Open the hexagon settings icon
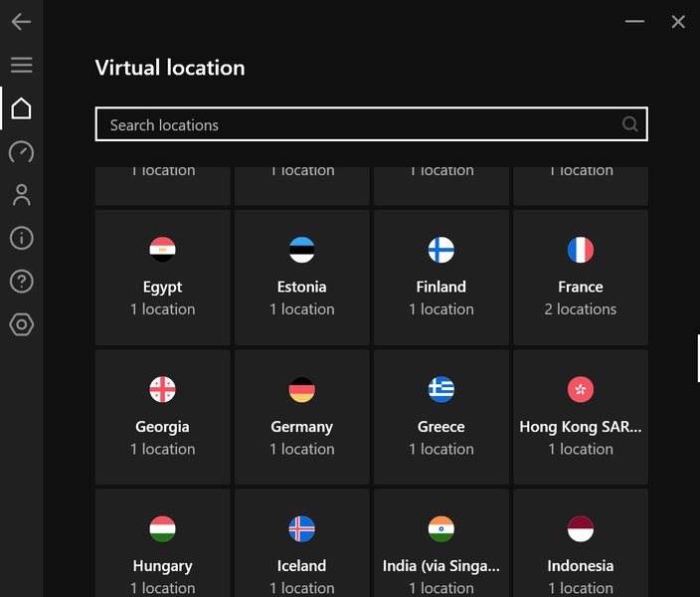 coord(21,324)
